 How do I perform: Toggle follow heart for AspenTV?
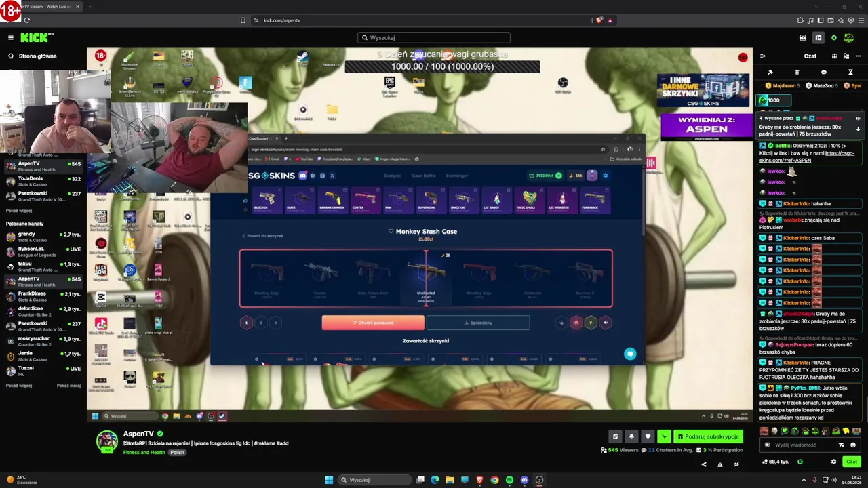[x=648, y=436]
